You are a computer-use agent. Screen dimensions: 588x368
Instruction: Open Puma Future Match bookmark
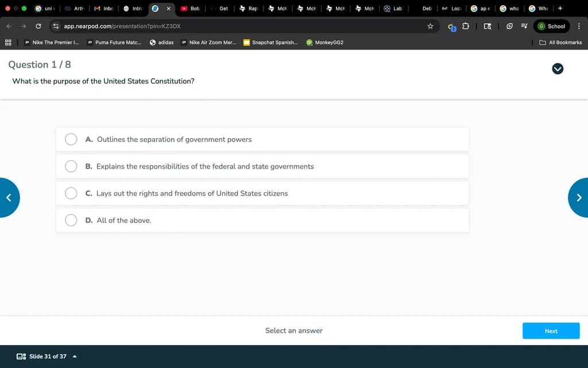click(114, 43)
